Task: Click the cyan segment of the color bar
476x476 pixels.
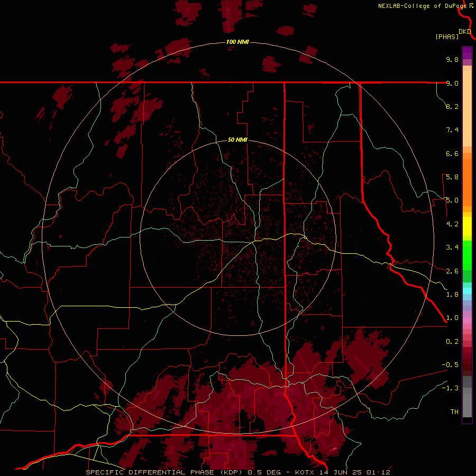Action: 467,290
